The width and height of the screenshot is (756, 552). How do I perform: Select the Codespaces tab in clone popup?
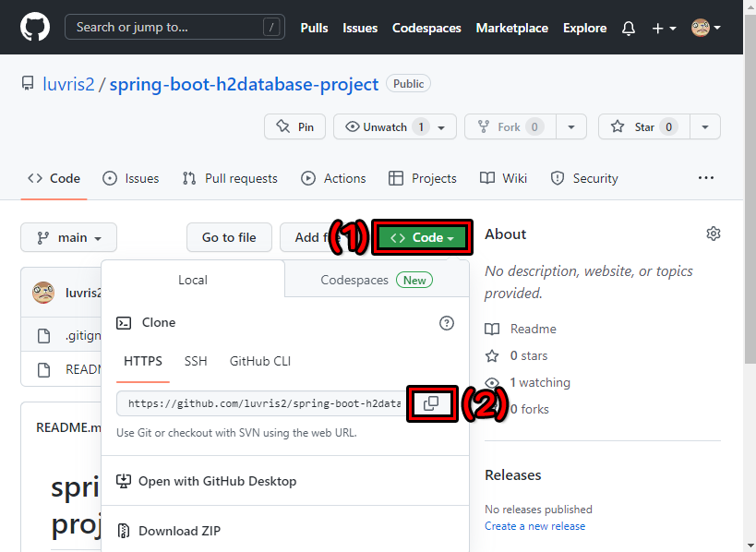pos(377,280)
